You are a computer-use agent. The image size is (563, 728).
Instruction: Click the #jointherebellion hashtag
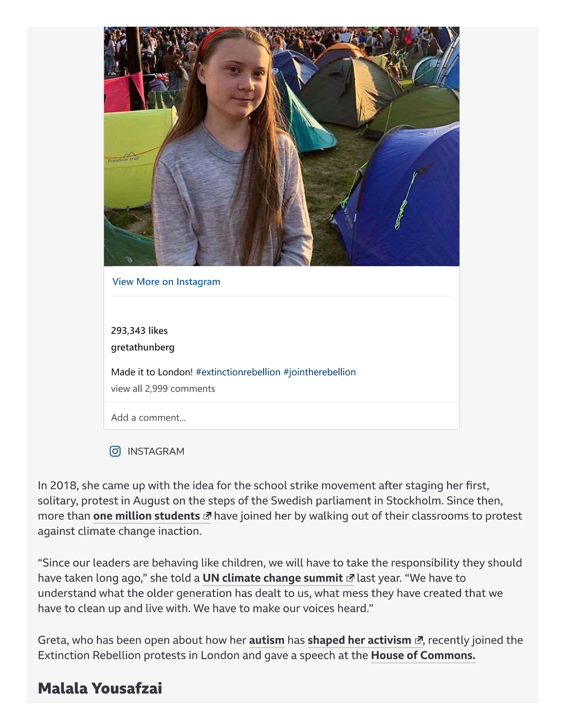tap(319, 372)
